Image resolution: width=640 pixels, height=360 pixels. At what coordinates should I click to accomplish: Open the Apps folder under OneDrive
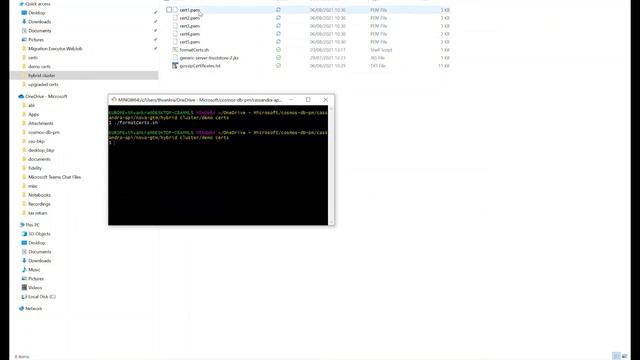[x=33, y=114]
